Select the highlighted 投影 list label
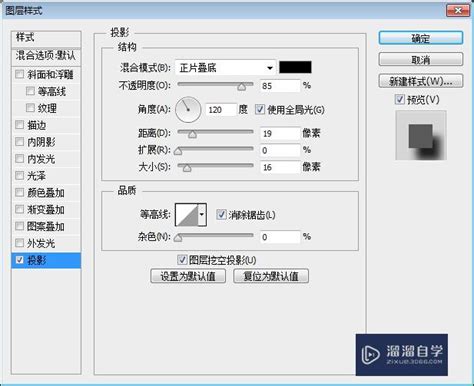Screen dimensions: 474x386 coord(37,260)
